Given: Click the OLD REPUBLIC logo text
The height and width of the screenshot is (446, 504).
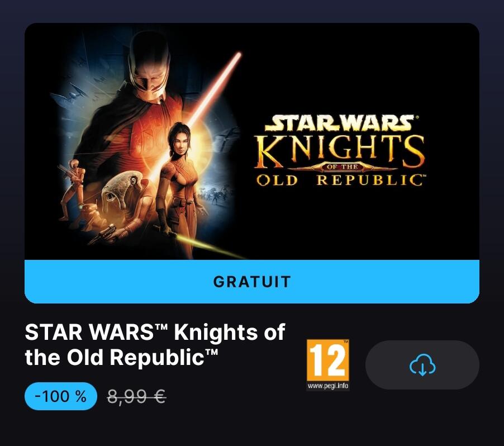Looking at the screenshot, I should tap(340, 180).
